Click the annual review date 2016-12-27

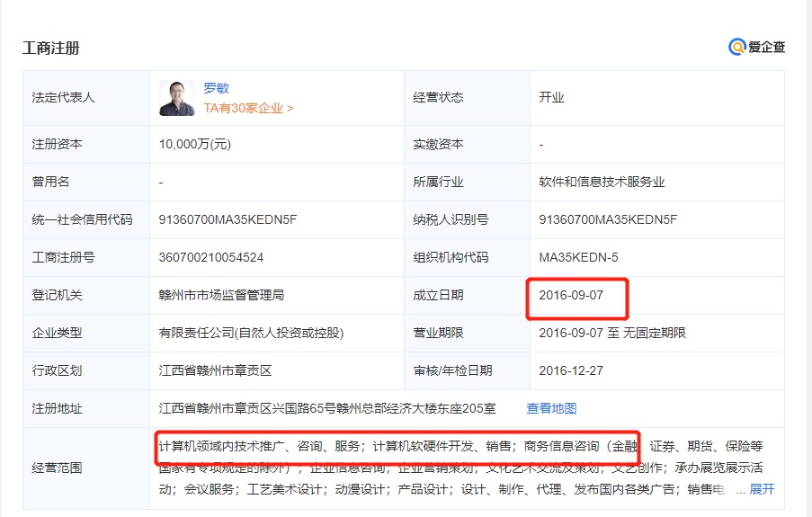(571, 370)
